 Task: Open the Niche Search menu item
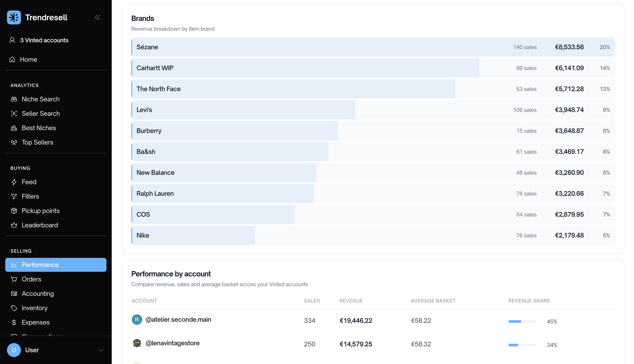[56, 99]
